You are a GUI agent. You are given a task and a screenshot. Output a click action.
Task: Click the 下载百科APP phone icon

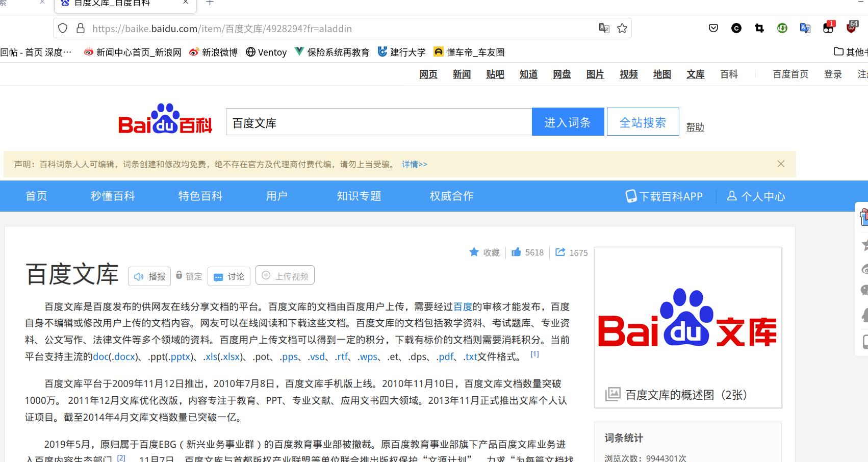(x=631, y=196)
